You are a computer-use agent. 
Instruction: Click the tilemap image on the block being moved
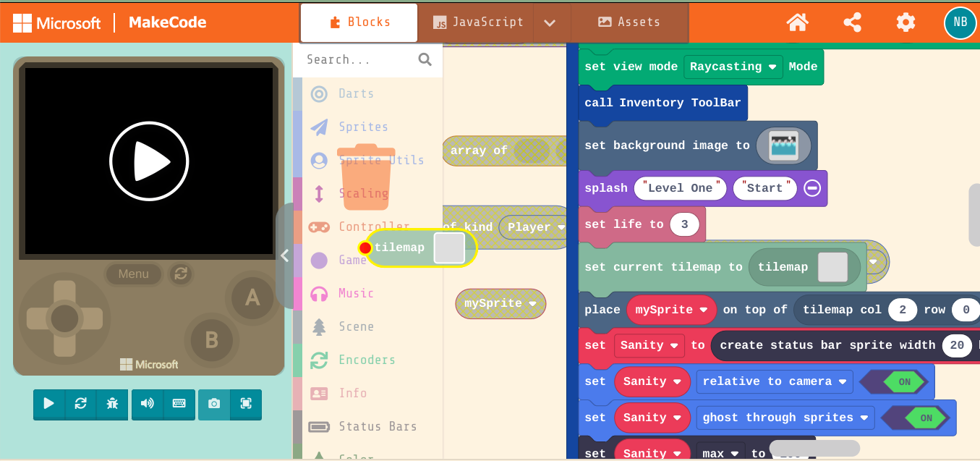click(449, 248)
